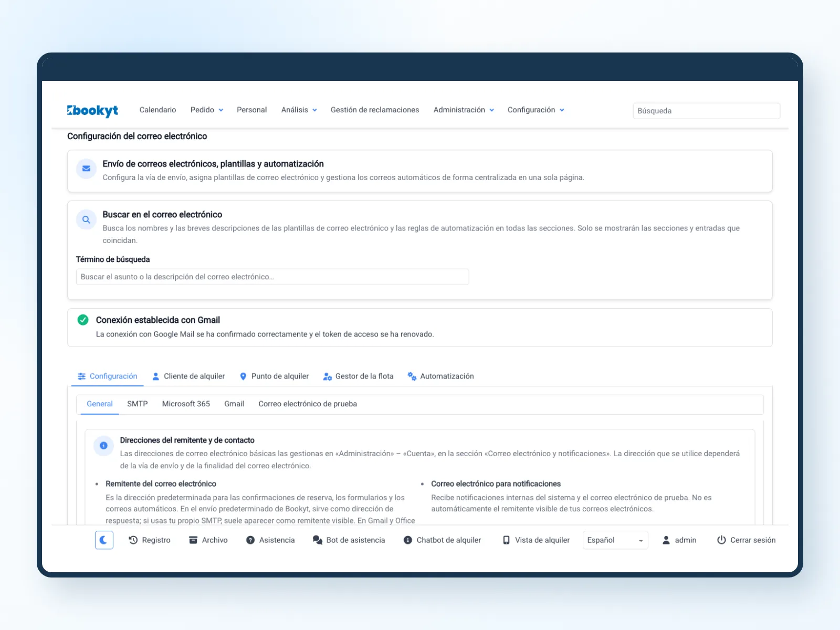
Task: Open the Registro link label
Action: (x=156, y=540)
